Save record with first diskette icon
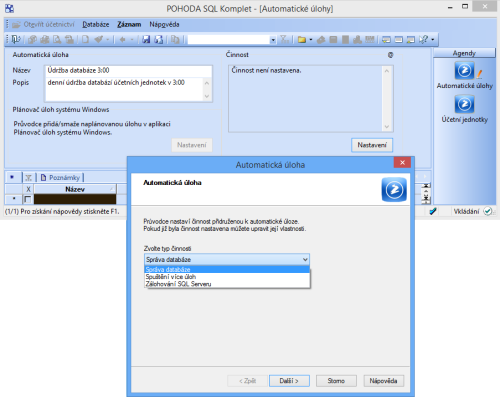The width and height of the screenshot is (500, 397). pyautogui.click(x=146, y=40)
